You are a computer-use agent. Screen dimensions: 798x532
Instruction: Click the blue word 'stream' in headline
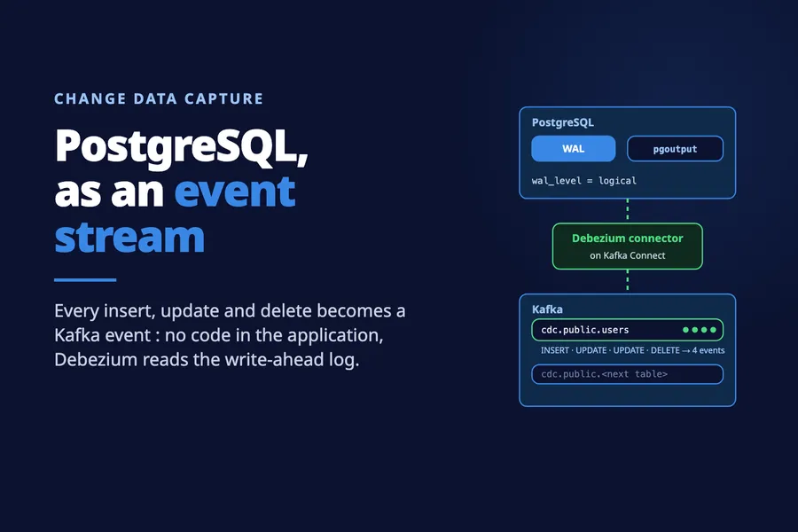coord(129,238)
